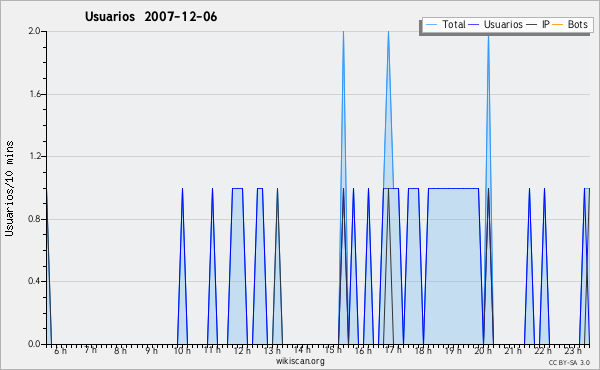
Task: Click the '7 h' x-axis label
Action: pyautogui.click(x=90, y=350)
